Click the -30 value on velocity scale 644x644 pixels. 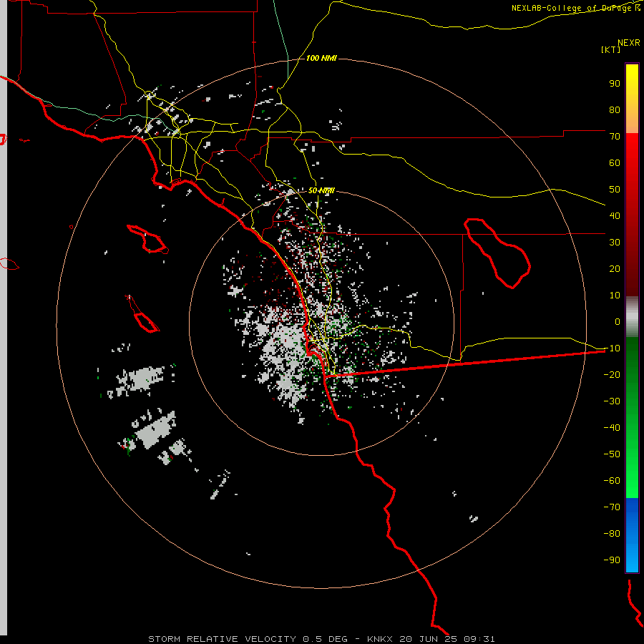point(612,401)
